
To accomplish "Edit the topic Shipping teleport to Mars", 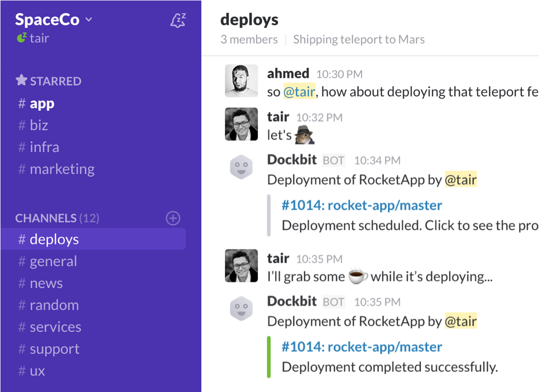I will click(x=359, y=39).
